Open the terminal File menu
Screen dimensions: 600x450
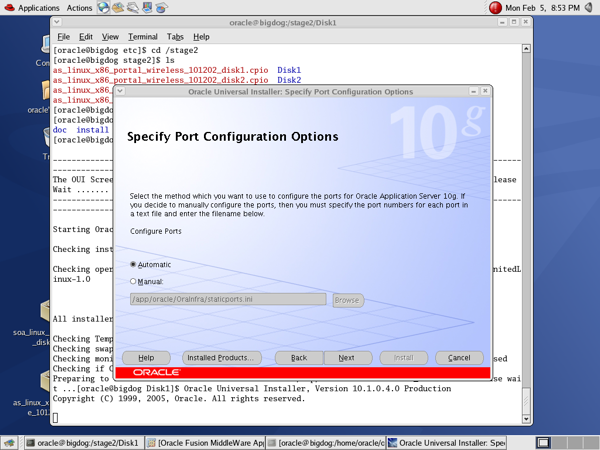click(x=64, y=37)
